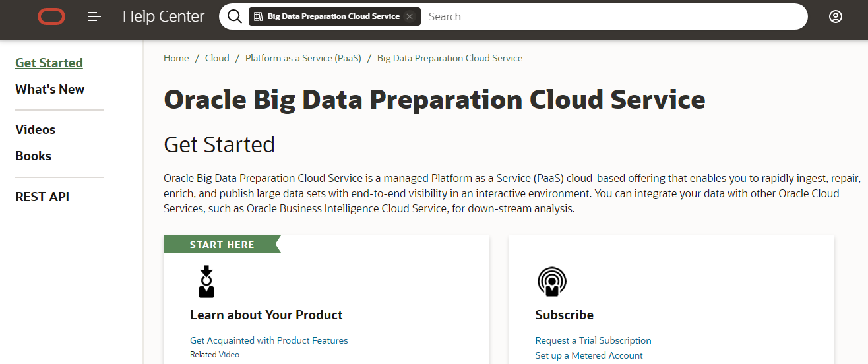The width and height of the screenshot is (868, 364).
Task: Click the search magnifier icon
Action: (234, 16)
